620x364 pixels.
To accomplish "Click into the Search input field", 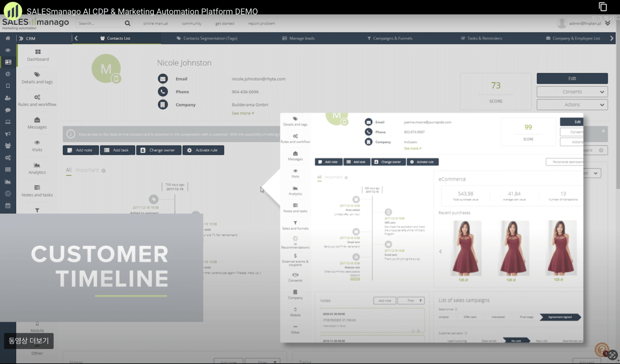I will tap(101, 23).
